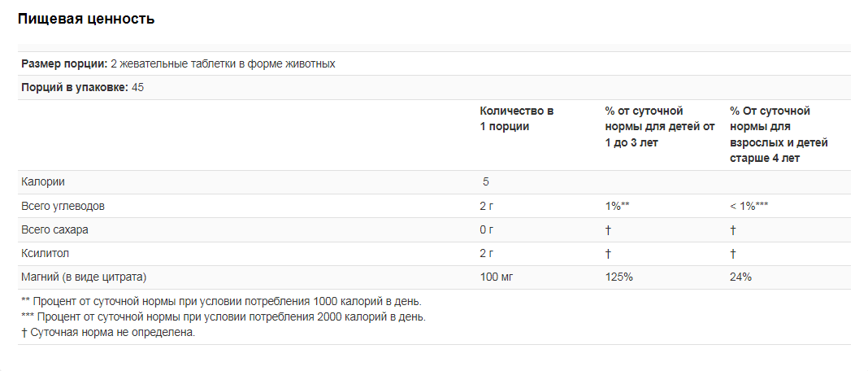The image size is (868, 371).
Task: Click header for adults and children over 4
Action: (779, 135)
